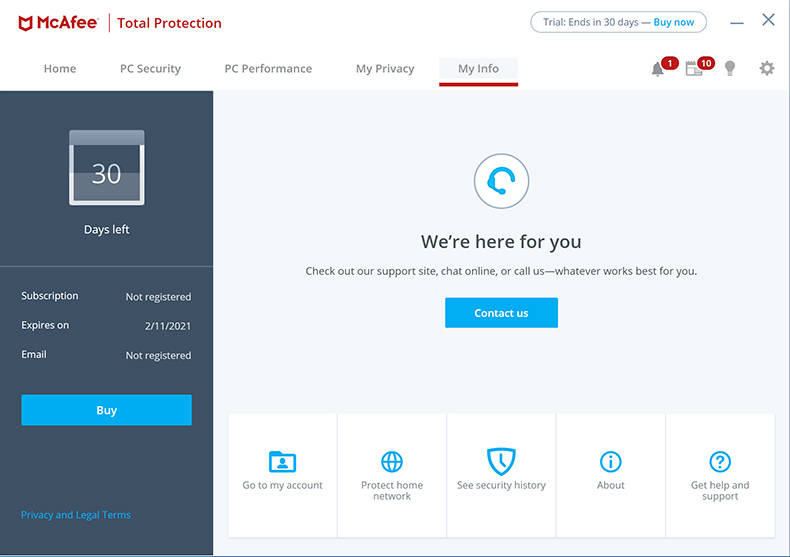790x557 pixels.
Task: Open Privacy and Legal Terms link
Action: pyautogui.click(x=76, y=515)
